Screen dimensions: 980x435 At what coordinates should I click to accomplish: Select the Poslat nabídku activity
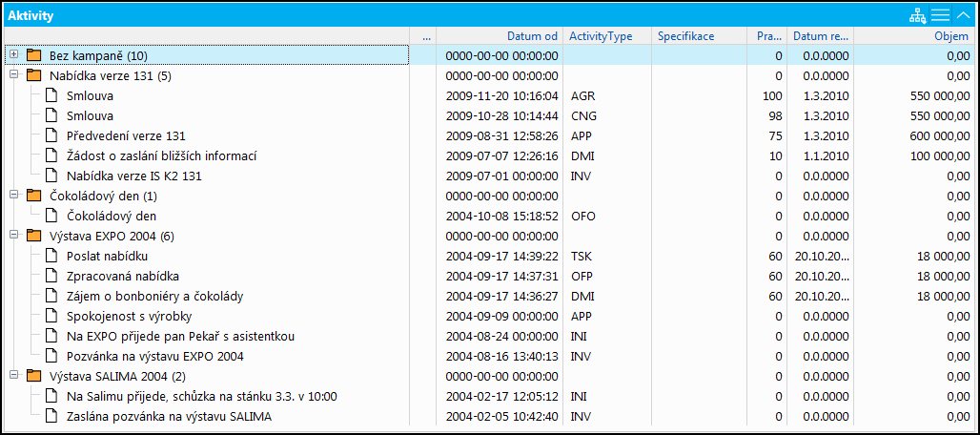pyautogui.click(x=489, y=257)
